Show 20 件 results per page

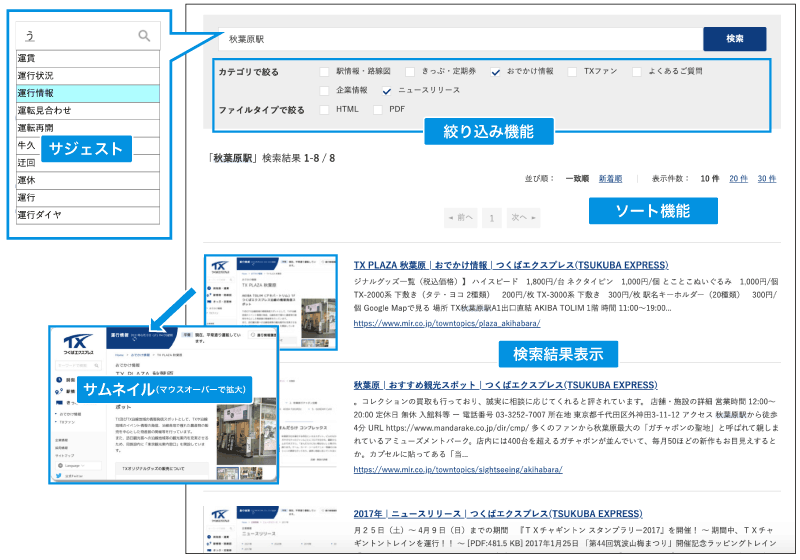(x=738, y=179)
